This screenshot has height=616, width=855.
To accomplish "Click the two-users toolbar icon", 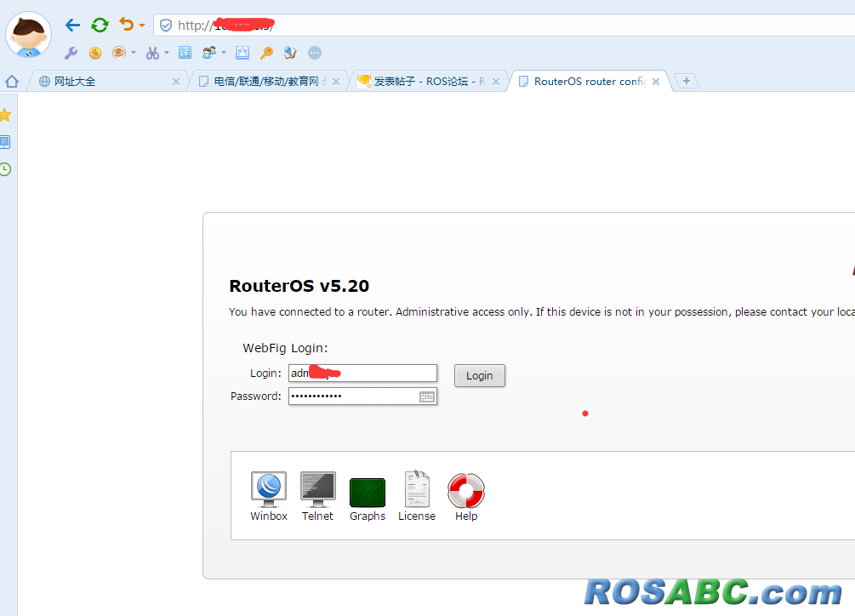I will [x=208, y=53].
